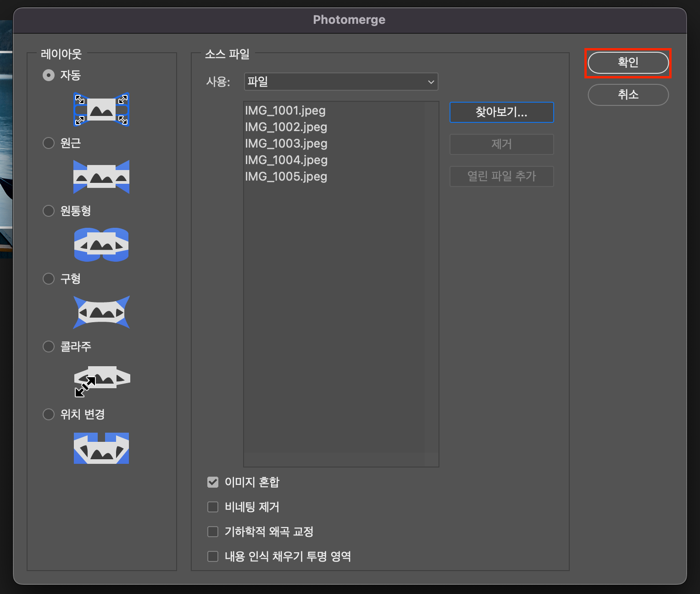This screenshot has height=594, width=700.
Task: Select the 원통형 radio button
Action: point(49,211)
